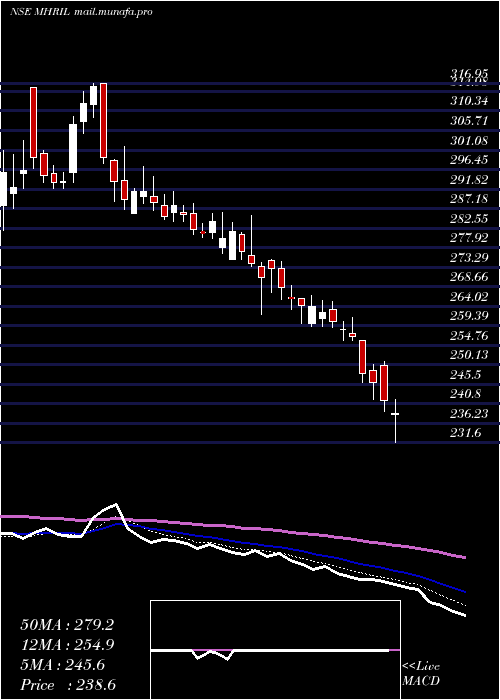Click the NSE MHRIL chart title

(x=40, y=12)
